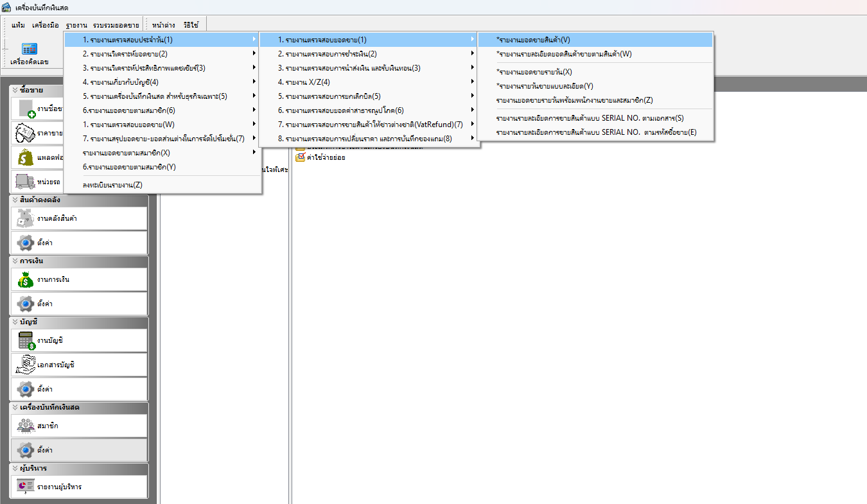Collapse the การเงิน sidebar section
Screen dimensions: 867x504
(x=15, y=261)
